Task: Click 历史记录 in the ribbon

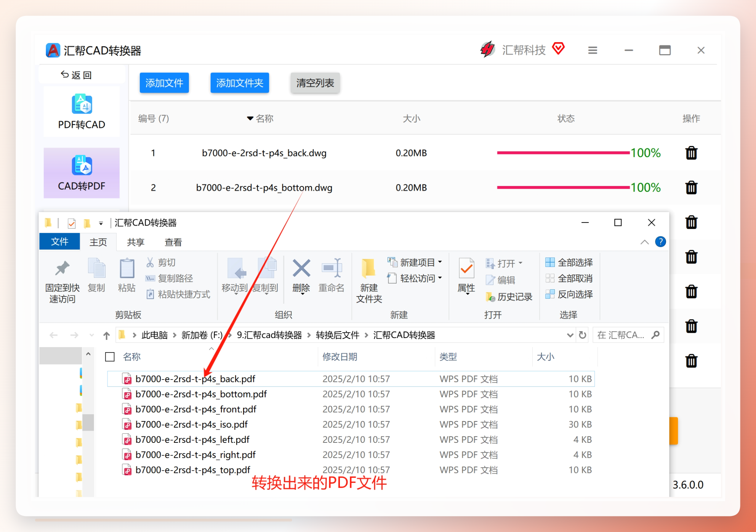Action: tap(509, 296)
